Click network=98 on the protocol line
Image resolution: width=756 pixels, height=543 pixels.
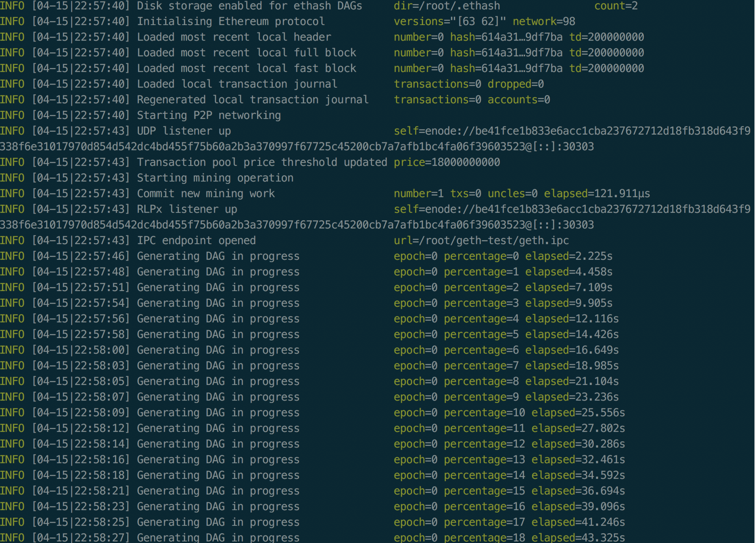pos(544,22)
